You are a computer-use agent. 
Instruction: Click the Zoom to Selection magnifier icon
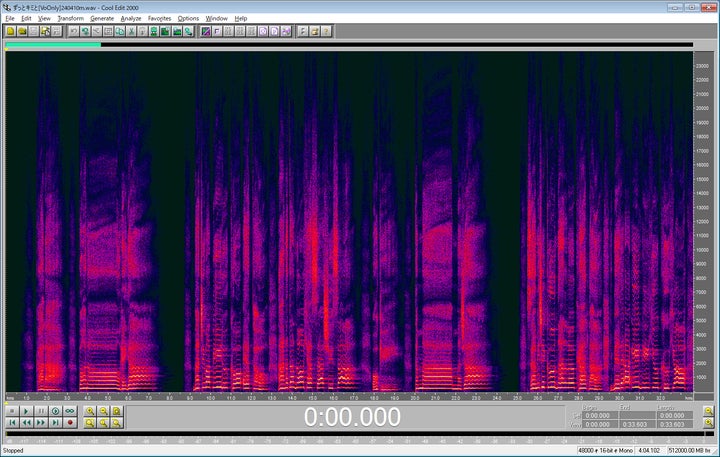[90, 423]
